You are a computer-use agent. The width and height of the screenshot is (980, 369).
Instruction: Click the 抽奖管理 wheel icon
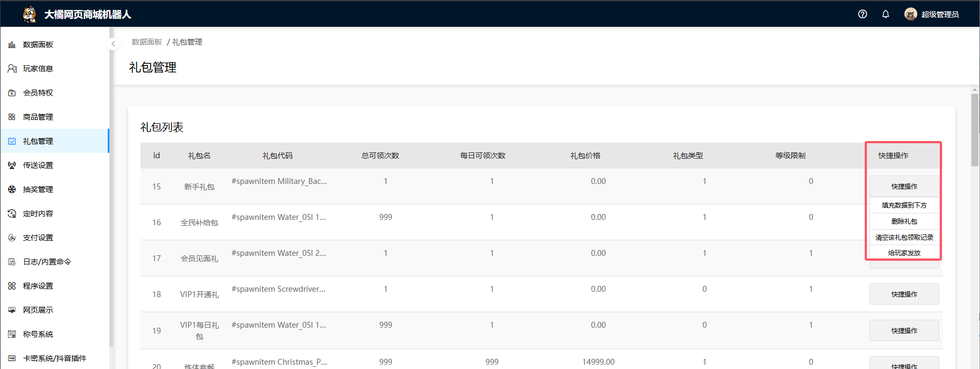pyautogui.click(x=12, y=189)
